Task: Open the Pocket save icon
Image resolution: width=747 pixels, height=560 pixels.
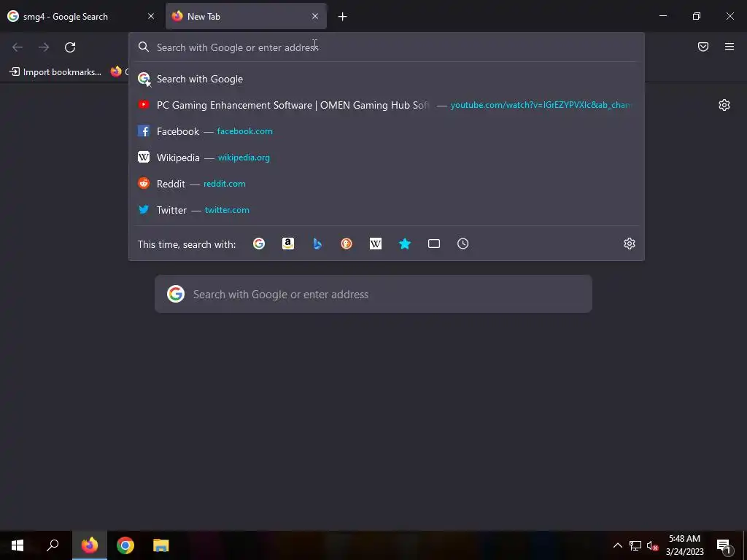Action: [703, 47]
